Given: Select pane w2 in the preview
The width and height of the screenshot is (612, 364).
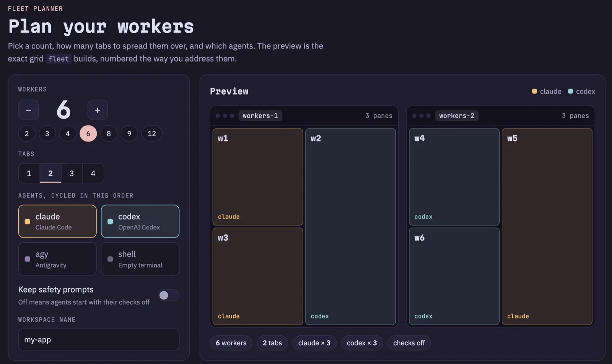Looking at the screenshot, I should click(350, 227).
